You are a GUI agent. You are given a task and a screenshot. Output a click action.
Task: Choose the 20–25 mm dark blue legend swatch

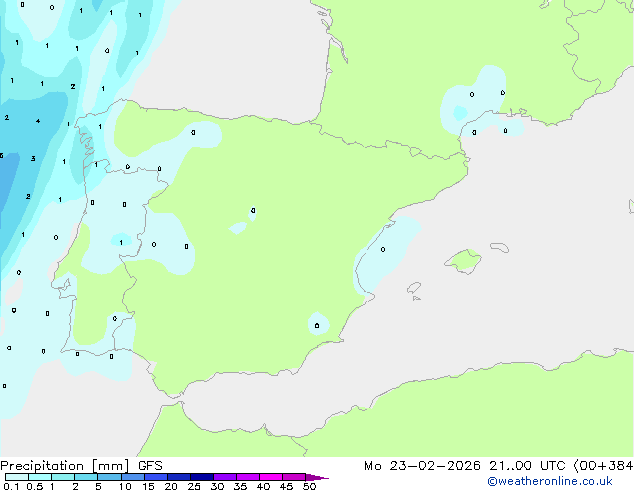point(178,477)
